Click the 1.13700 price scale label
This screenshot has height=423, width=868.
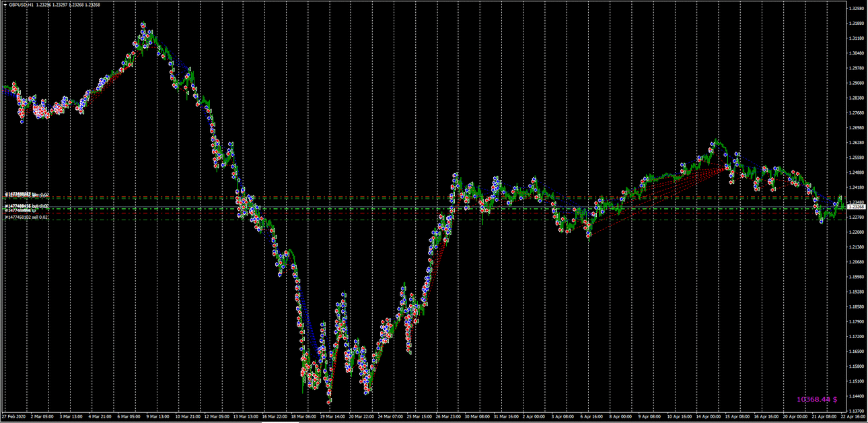(857, 410)
